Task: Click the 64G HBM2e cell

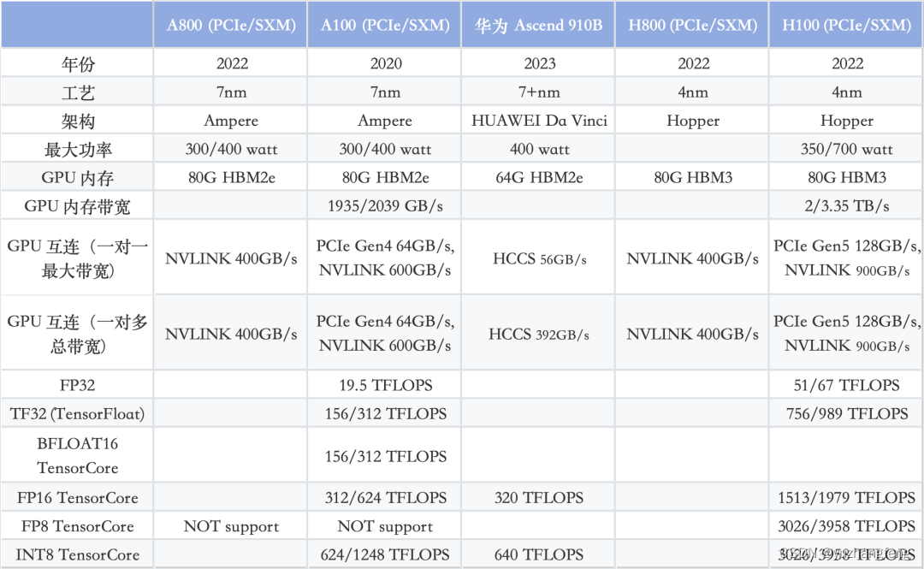Action: point(539,177)
